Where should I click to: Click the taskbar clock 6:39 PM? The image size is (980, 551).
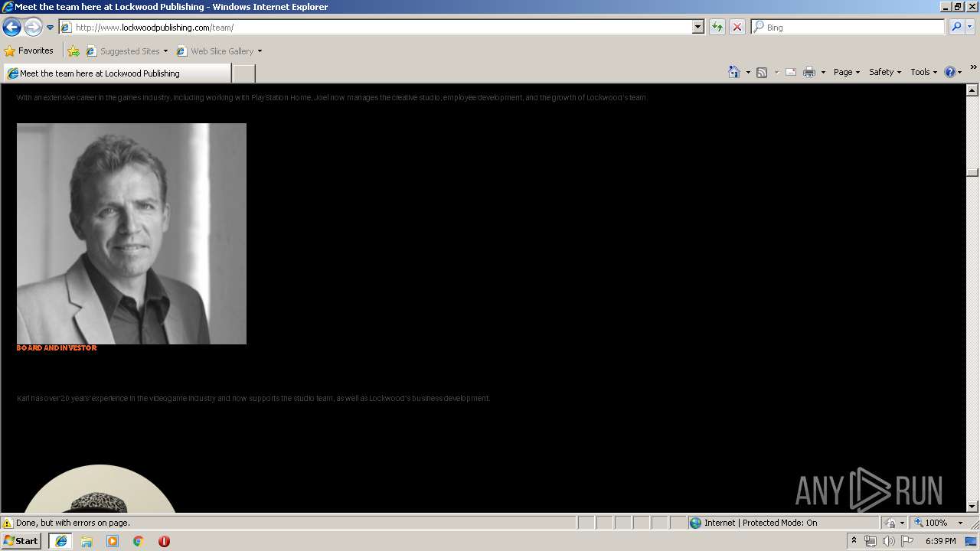940,541
